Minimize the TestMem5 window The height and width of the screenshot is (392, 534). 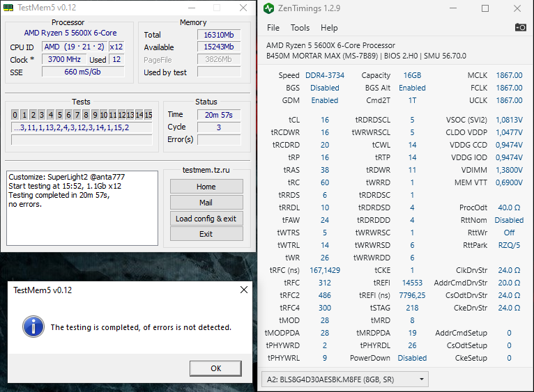pyautogui.click(x=192, y=8)
